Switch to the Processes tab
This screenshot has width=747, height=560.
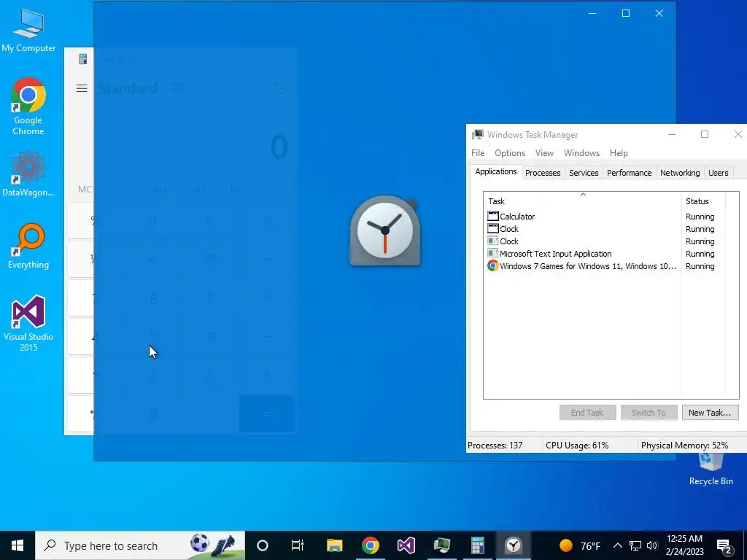click(x=543, y=173)
